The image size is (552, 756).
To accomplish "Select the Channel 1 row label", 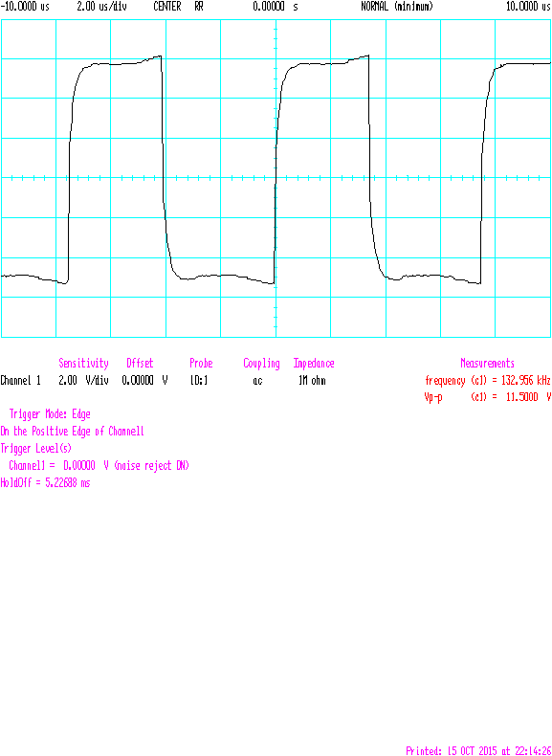I will [x=21, y=381].
